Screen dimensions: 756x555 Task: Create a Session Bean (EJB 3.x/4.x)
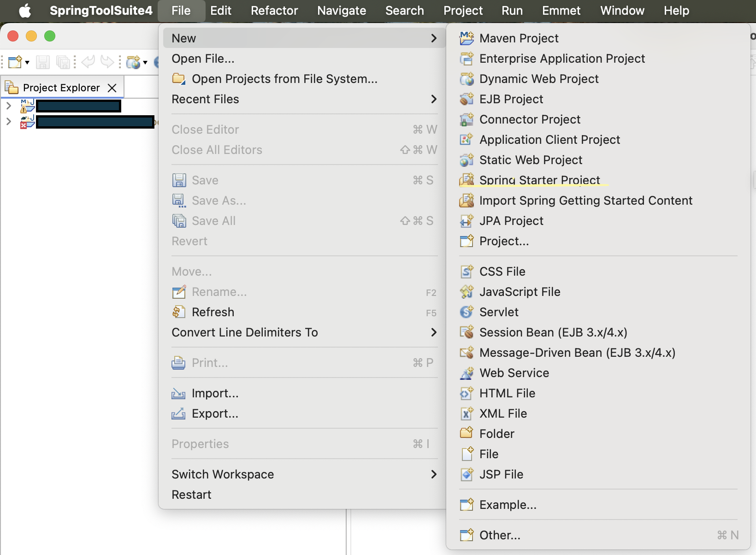click(x=598, y=332)
